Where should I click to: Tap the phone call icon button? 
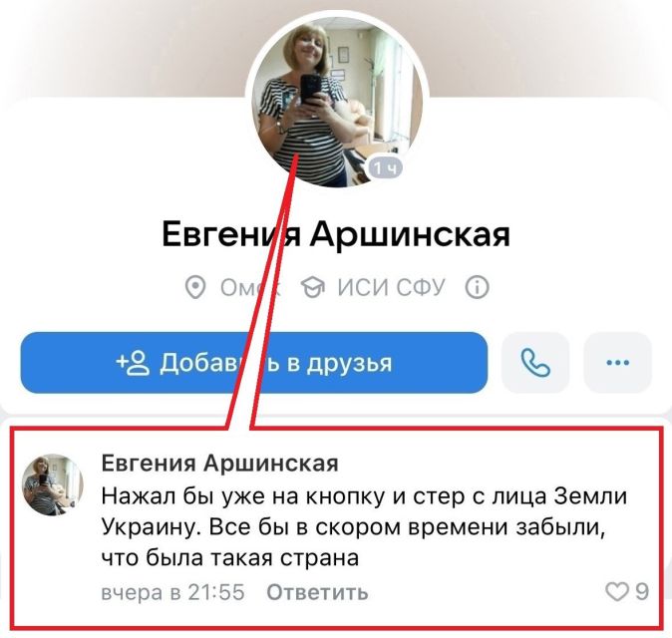[535, 363]
